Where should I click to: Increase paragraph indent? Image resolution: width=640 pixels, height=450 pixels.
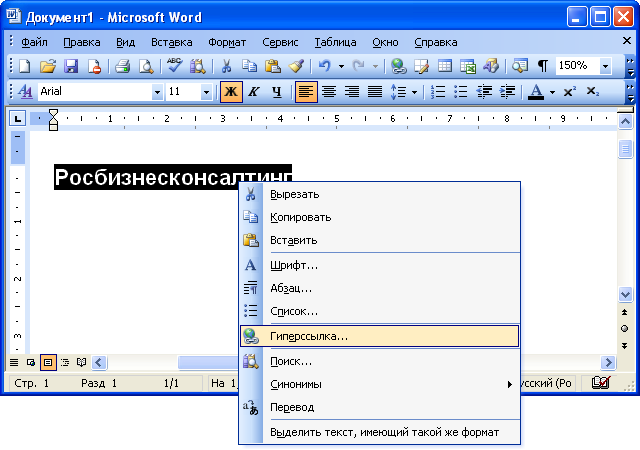pos(507,91)
